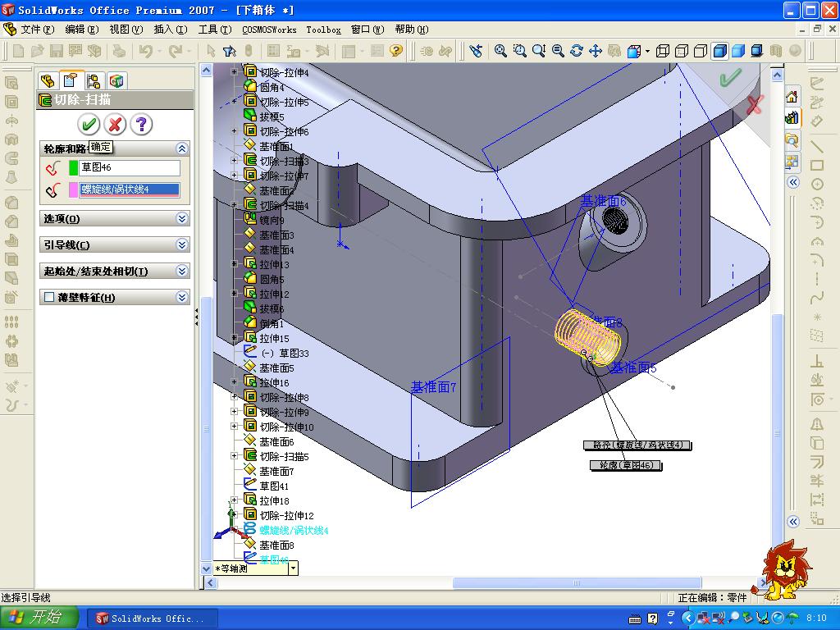Click the profile field containing 草图46
Viewport: 840px width, 630px height.
click(x=130, y=167)
